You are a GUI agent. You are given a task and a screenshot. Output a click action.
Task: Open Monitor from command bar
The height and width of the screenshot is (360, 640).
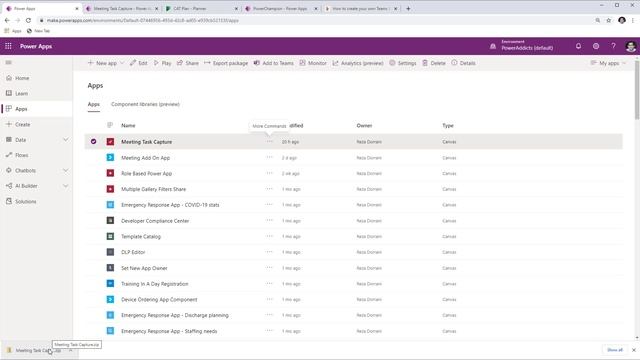(313, 63)
